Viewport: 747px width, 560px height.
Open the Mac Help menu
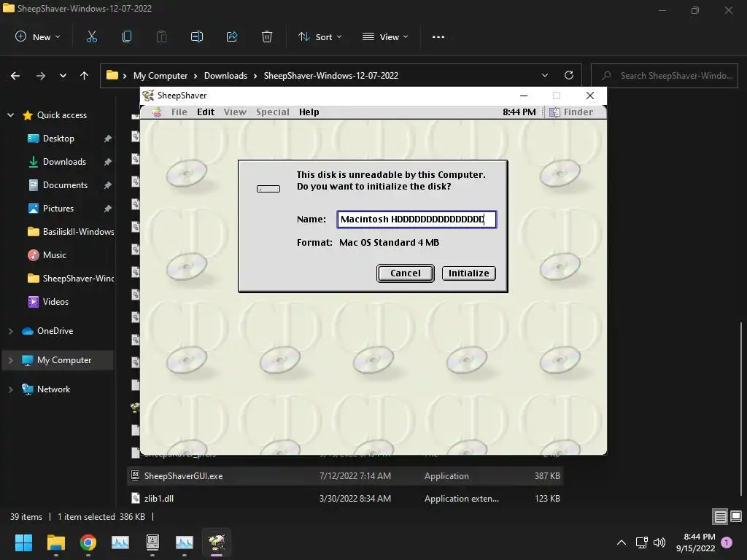click(309, 112)
